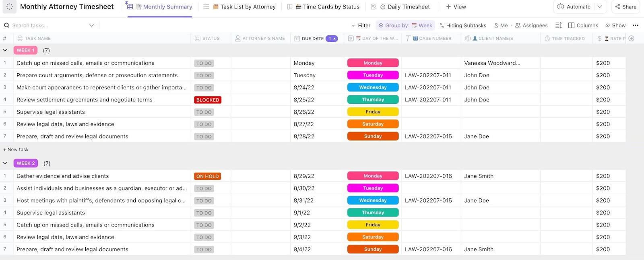Viewport: 644px width, 260px height.
Task: Click the three-dot more options icon
Action: (636, 25)
